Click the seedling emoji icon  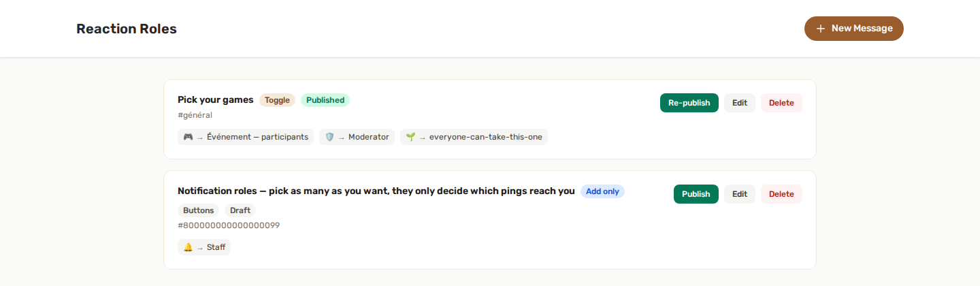click(410, 137)
